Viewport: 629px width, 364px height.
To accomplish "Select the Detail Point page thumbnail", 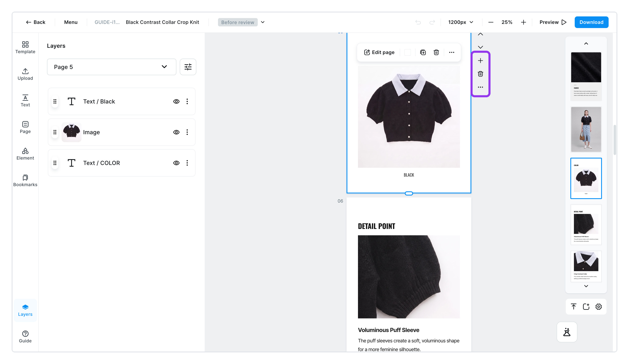I will (586, 225).
